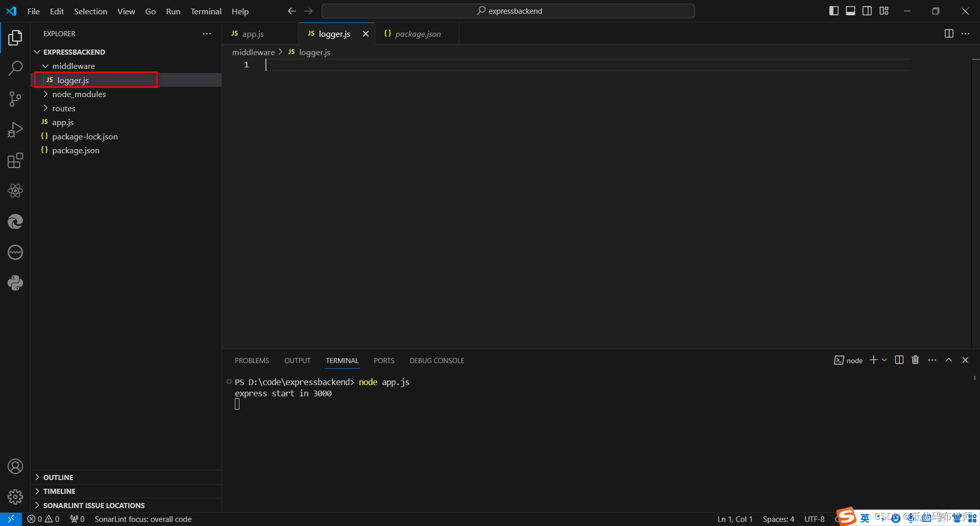Image resolution: width=980 pixels, height=526 pixels.
Task: Split the terminal panel
Action: 899,360
